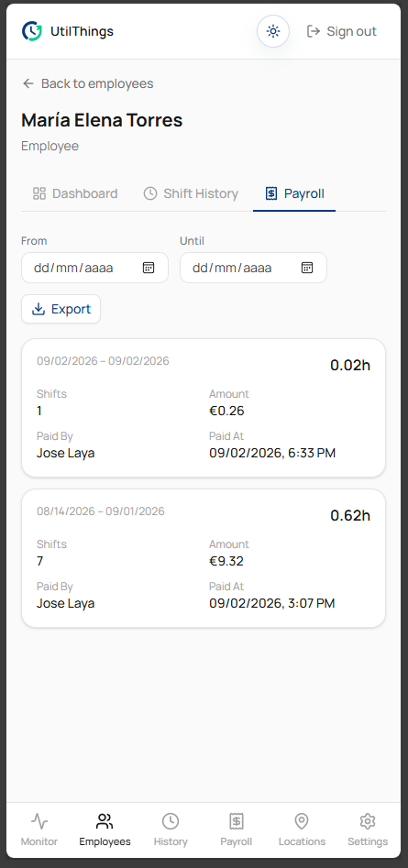Click Paid At 09/02/2026, 3:07 PM
Screen dimensions: 408x868
[271, 603]
